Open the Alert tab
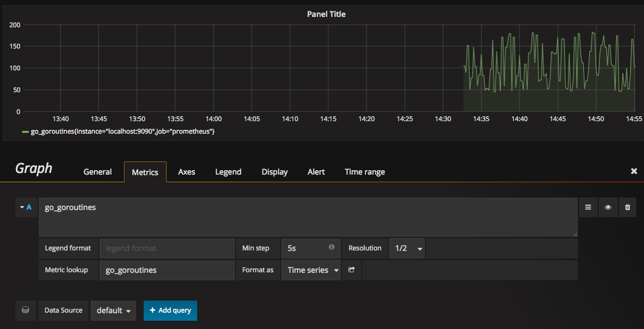The image size is (644, 329). click(x=316, y=172)
